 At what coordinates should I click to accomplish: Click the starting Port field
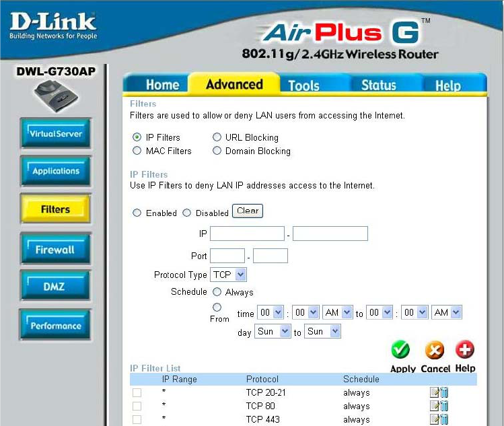click(x=227, y=256)
